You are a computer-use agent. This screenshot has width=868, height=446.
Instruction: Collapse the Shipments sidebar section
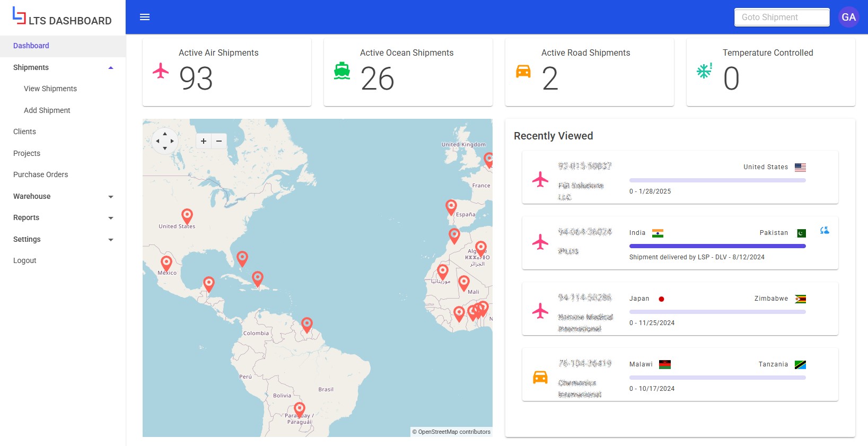pyautogui.click(x=111, y=68)
